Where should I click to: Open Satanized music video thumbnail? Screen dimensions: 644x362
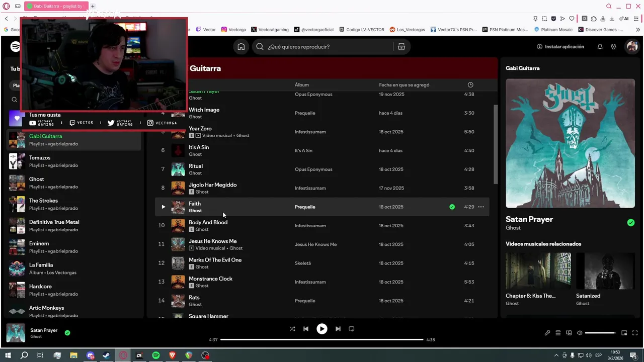pyautogui.click(x=605, y=270)
